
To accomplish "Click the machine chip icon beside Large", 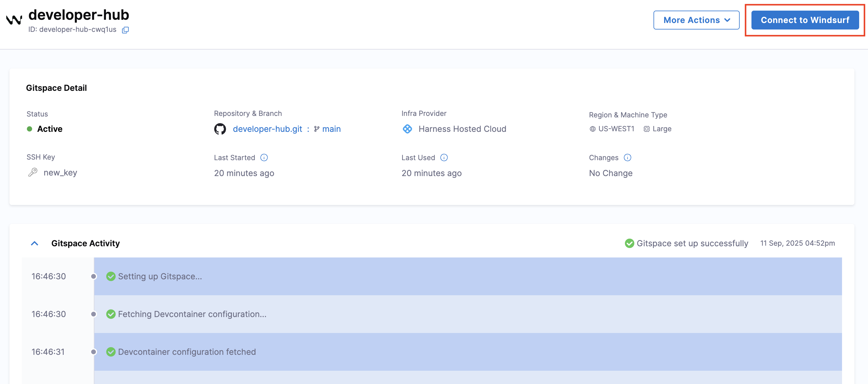I will pyautogui.click(x=646, y=129).
